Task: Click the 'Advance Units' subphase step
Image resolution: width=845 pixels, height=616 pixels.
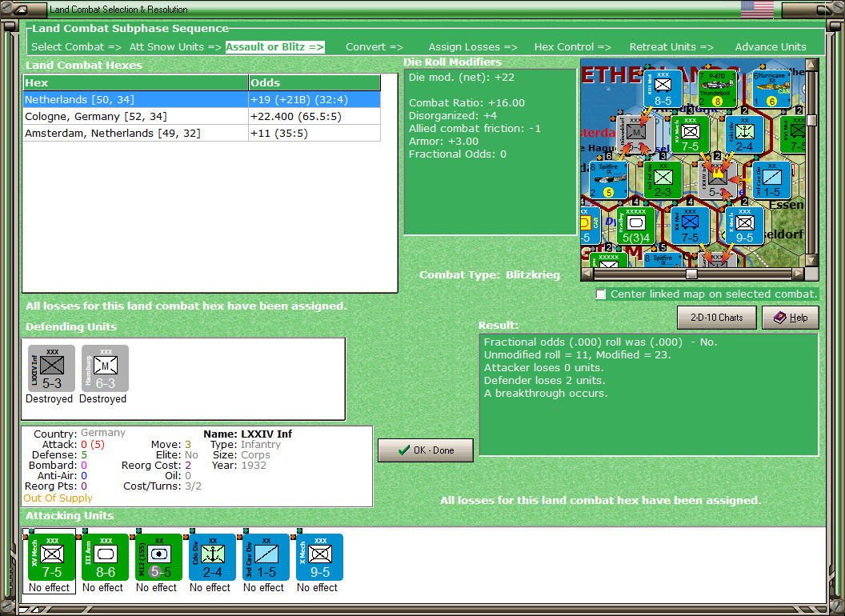Action: 771,47
